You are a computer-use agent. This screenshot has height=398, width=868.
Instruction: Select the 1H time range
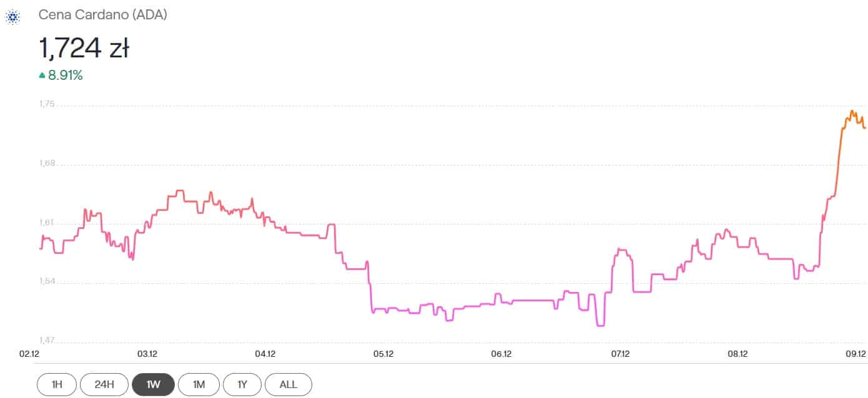point(57,384)
